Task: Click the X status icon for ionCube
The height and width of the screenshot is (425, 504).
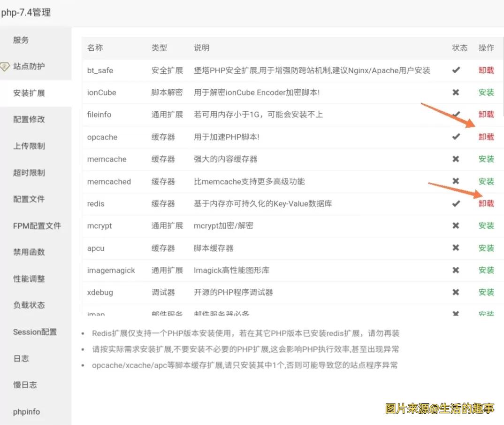Action: [x=456, y=93]
